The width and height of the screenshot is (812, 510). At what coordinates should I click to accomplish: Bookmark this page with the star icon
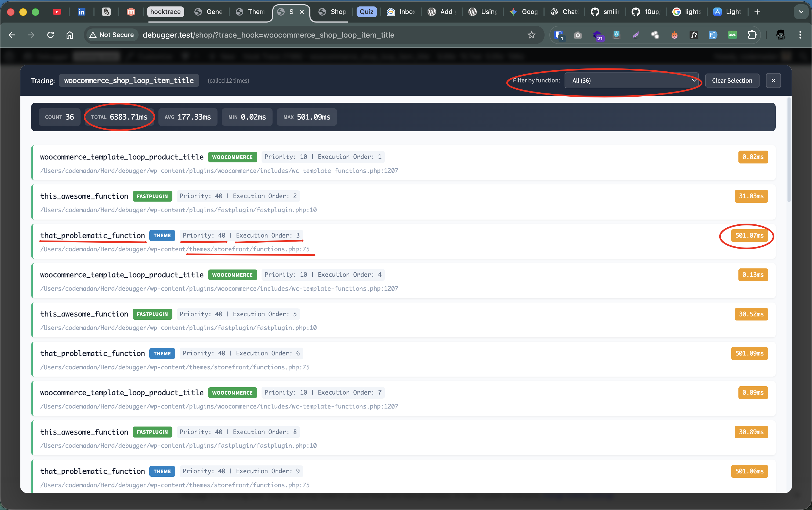(532, 35)
